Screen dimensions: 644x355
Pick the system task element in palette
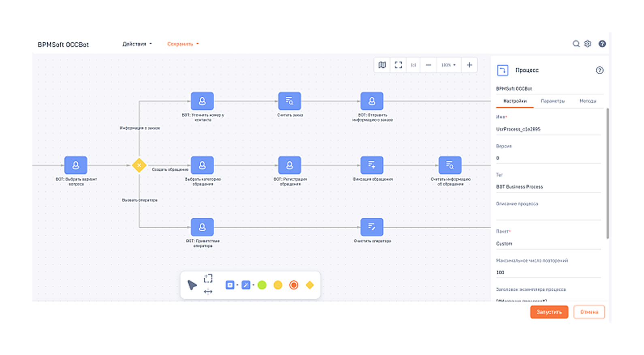(x=246, y=285)
